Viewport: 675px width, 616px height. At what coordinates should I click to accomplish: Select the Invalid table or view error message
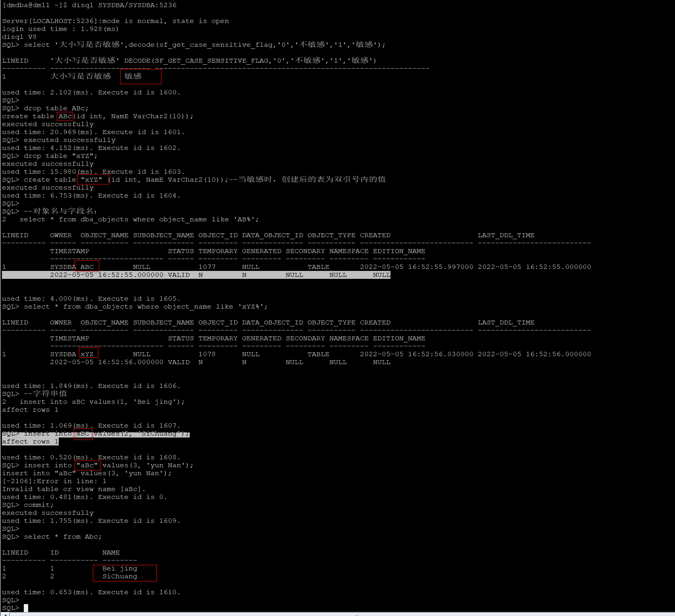pyautogui.click(x=74, y=489)
